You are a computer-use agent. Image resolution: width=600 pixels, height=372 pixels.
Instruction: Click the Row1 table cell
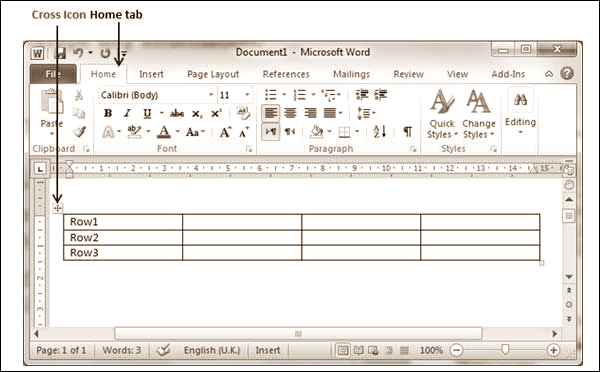click(x=123, y=222)
